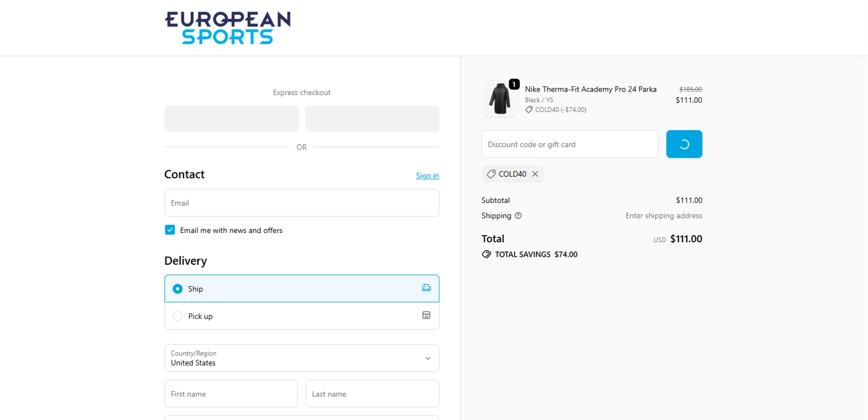Click the COLD40 tag icon in applied codes
This screenshot has height=420, width=868.
click(x=491, y=174)
